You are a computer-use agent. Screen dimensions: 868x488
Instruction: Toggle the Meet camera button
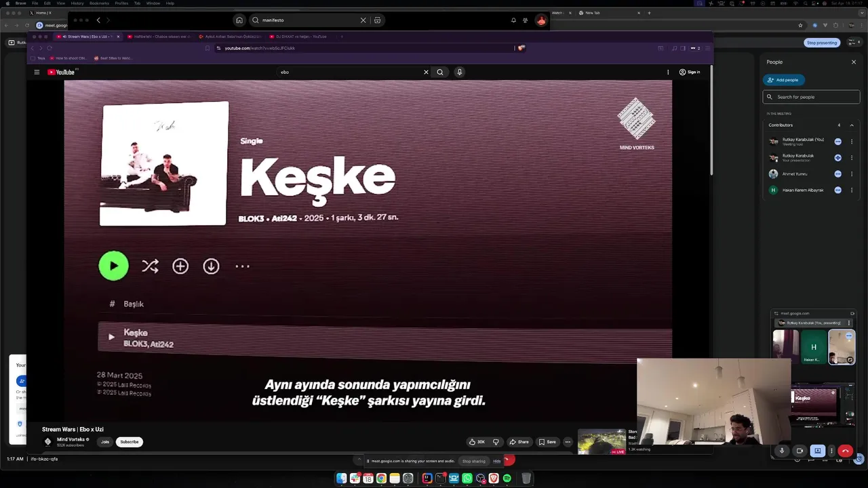pyautogui.click(x=800, y=451)
